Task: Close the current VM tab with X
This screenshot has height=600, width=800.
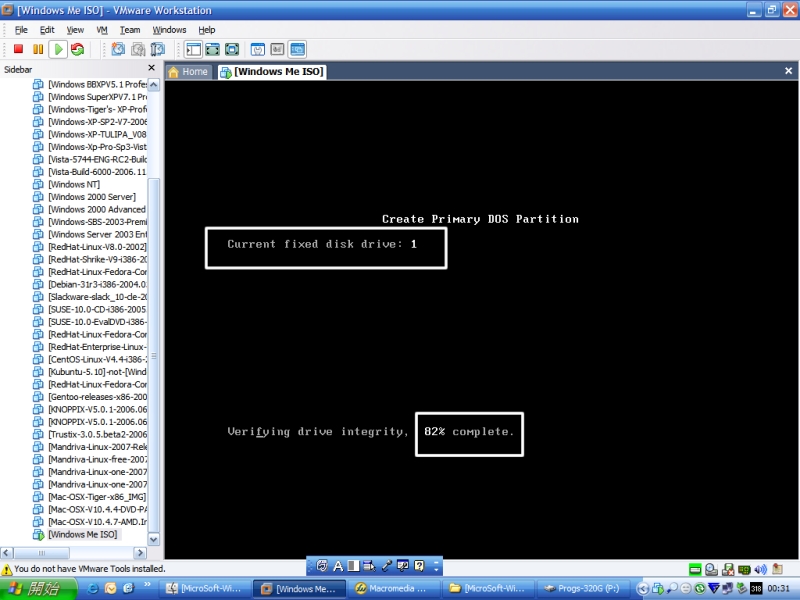Action: tap(788, 71)
